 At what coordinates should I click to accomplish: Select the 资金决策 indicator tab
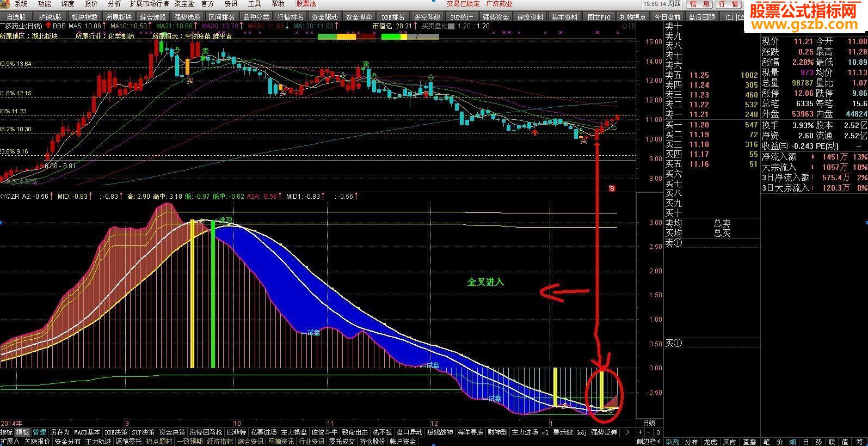coord(173,432)
